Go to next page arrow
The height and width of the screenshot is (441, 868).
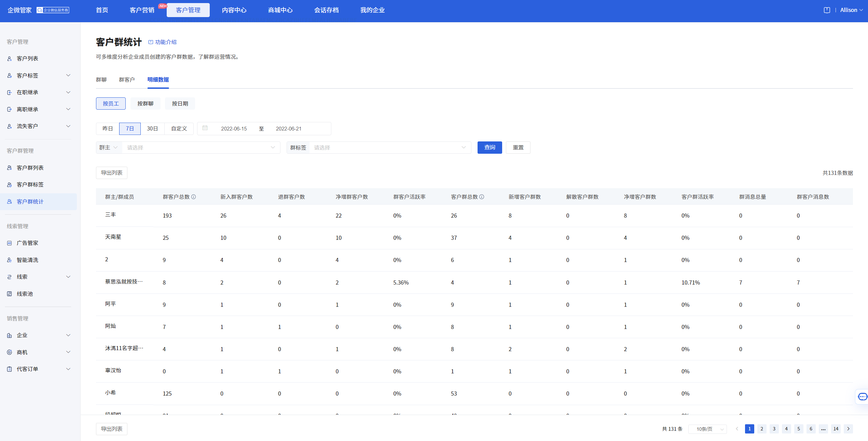pos(848,429)
